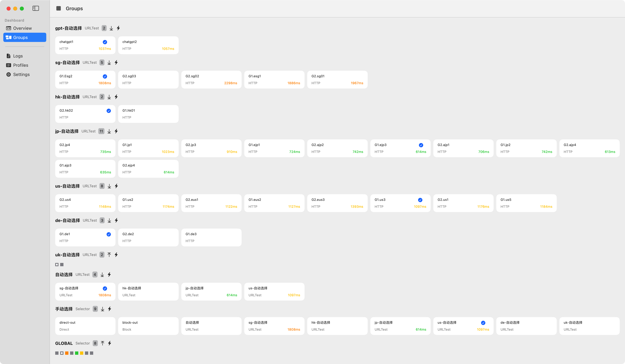Select G2.sg02 proxy card
The image size is (625, 364).
coord(211,80)
